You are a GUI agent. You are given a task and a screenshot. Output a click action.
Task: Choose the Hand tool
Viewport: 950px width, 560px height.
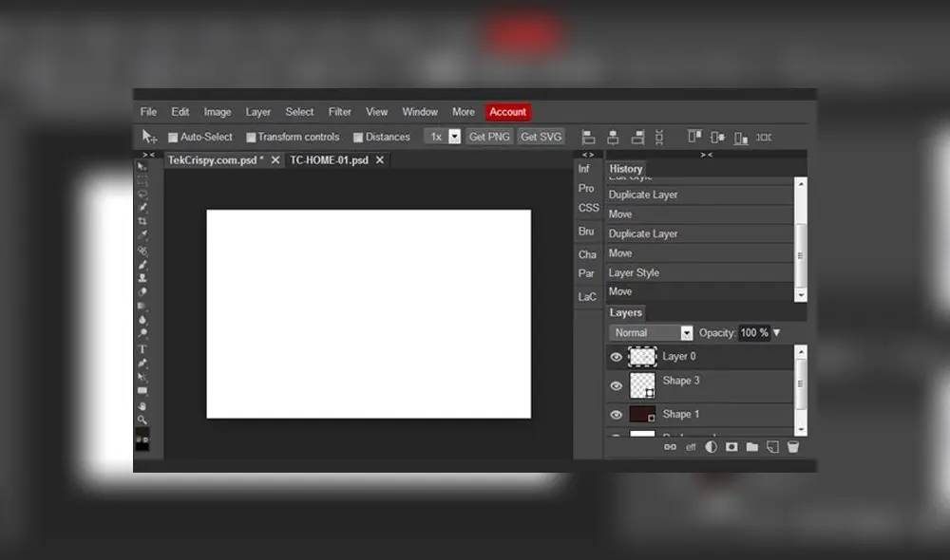click(142, 406)
